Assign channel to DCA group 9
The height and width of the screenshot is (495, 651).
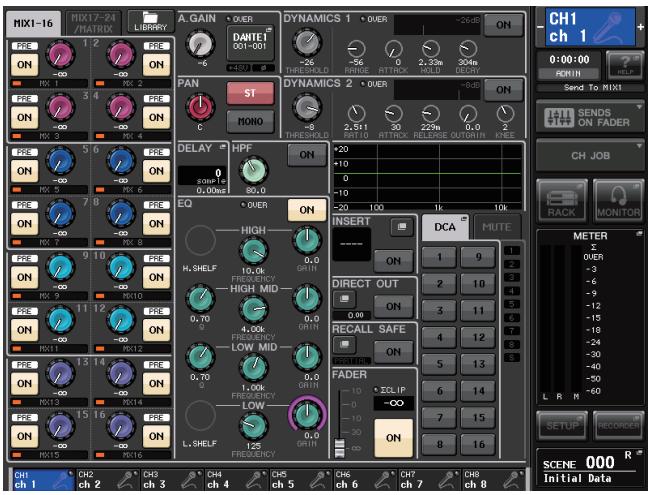478,257
